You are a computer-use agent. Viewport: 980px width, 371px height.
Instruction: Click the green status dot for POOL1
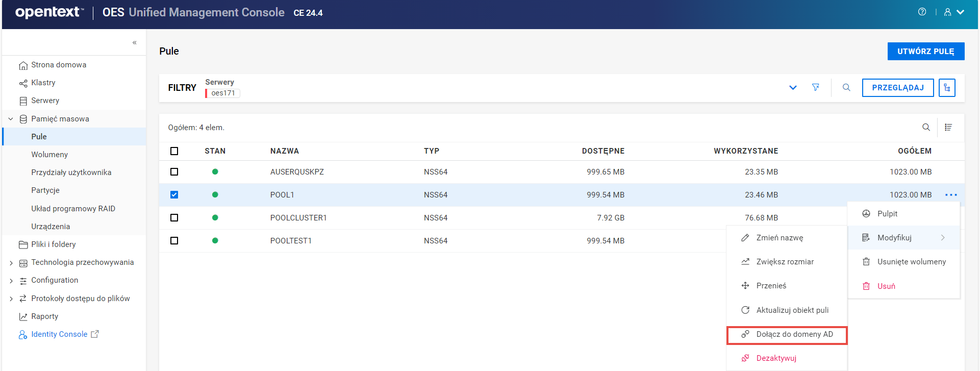click(215, 194)
